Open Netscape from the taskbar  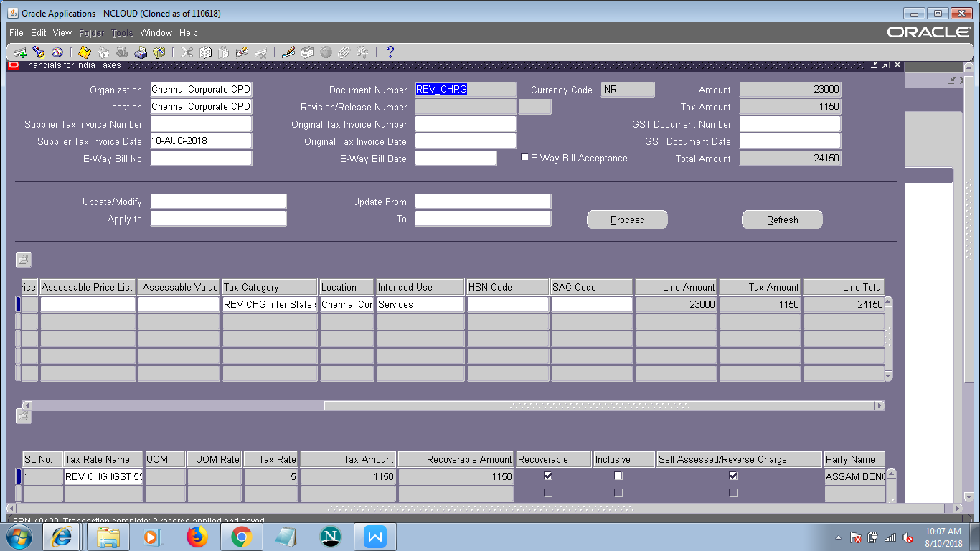pyautogui.click(x=330, y=537)
